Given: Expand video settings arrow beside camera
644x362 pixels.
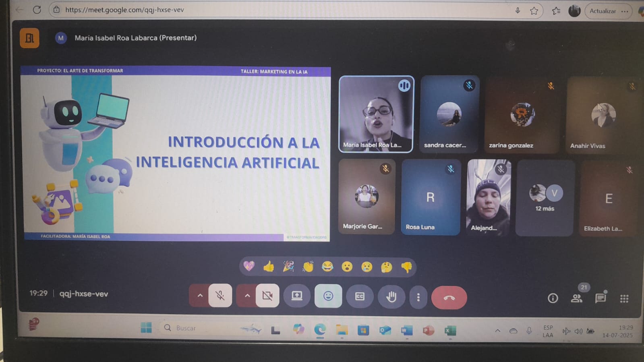Looking at the screenshot, I should point(247,296).
